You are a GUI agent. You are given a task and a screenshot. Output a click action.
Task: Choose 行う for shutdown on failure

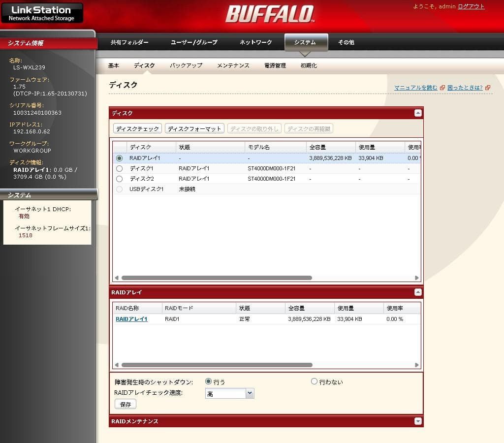tap(208, 381)
